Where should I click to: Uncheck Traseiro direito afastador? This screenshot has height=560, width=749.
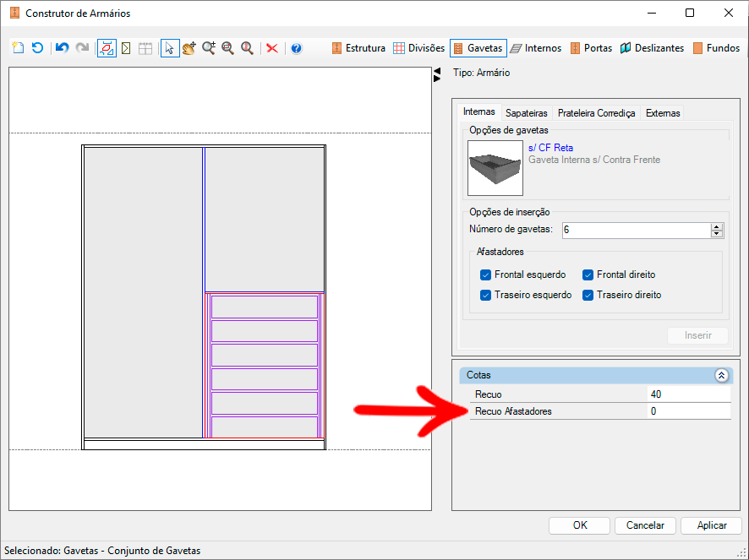pos(588,295)
